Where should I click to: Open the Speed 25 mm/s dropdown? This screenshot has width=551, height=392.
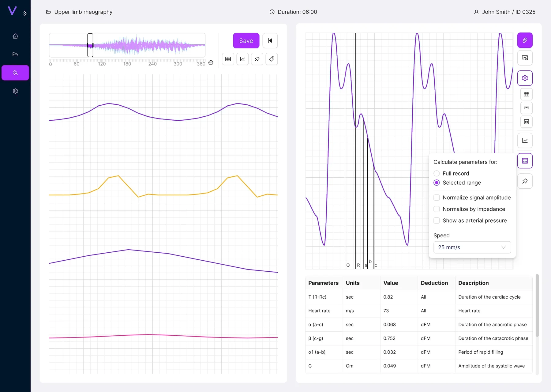pyautogui.click(x=472, y=247)
